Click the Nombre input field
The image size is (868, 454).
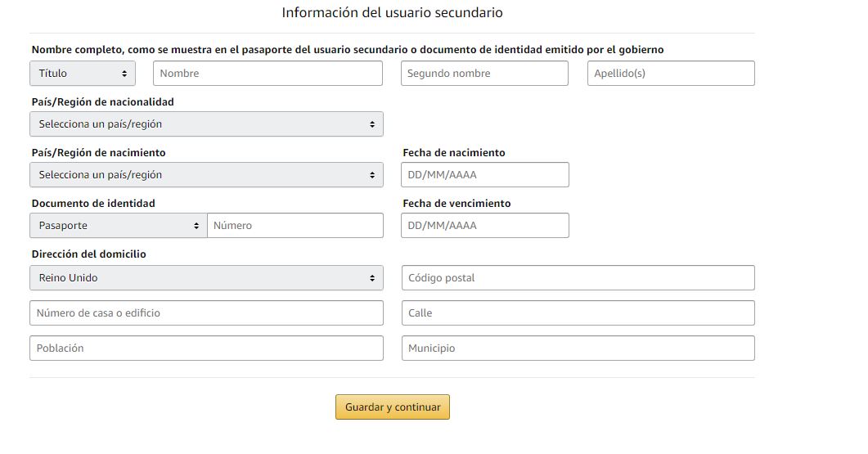pyautogui.click(x=268, y=74)
